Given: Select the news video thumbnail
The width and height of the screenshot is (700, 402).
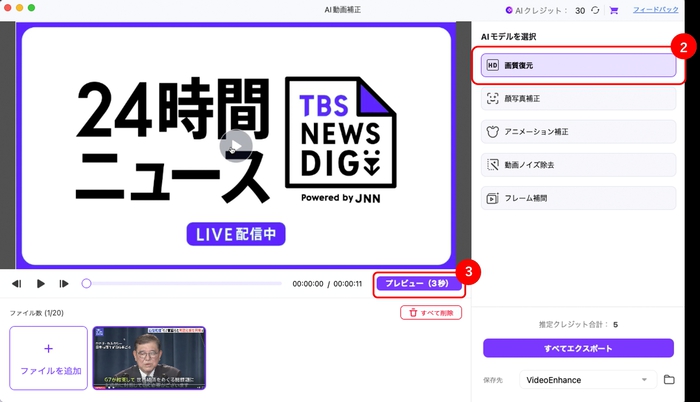Looking at the screenshot, I should point(149,358).
